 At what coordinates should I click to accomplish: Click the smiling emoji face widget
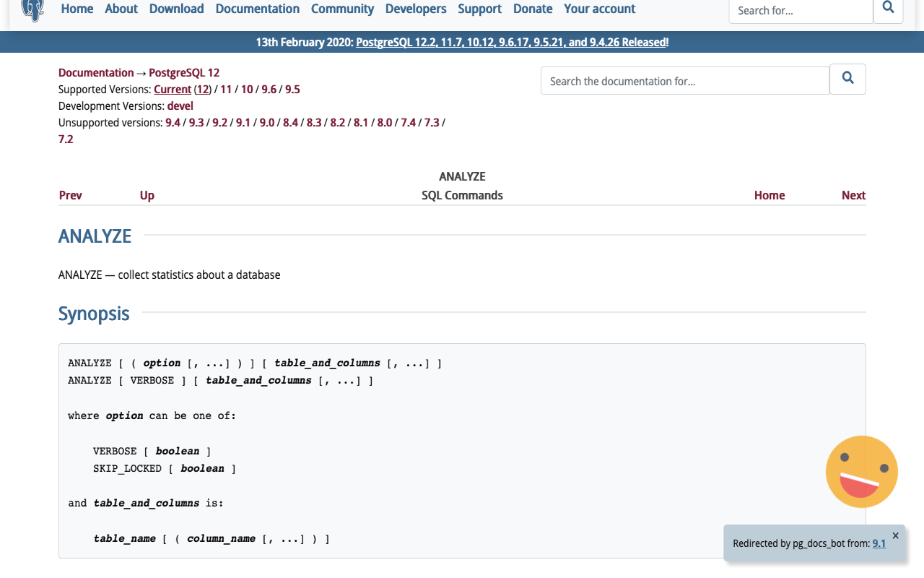click(861, 472)
